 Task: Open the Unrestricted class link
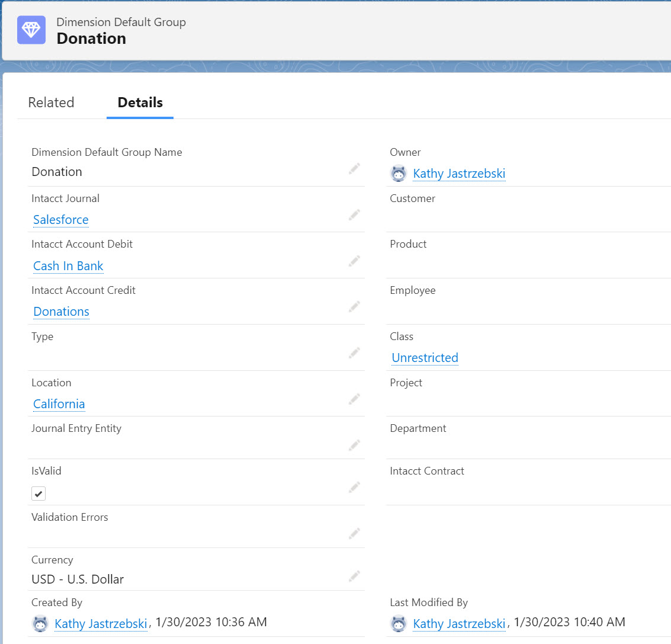(x=425, y=358)
